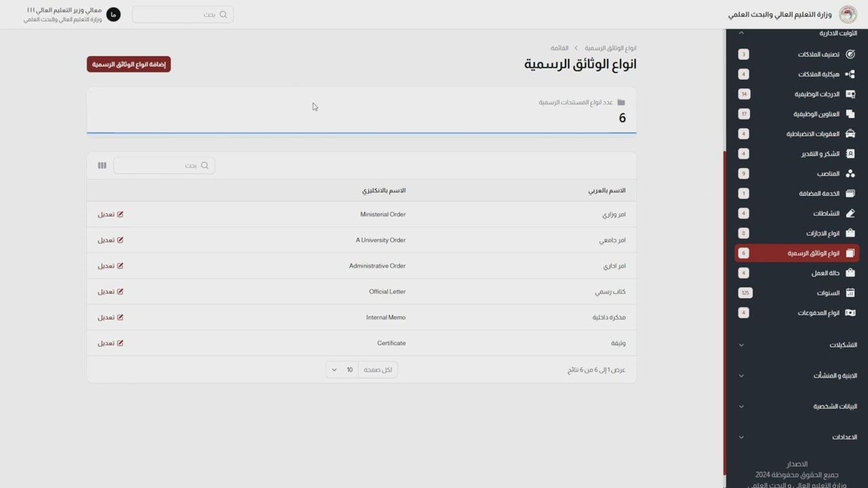Focus the table search field
The width and height of the screenshot is (868, 488).
click(x=164, y=165)
